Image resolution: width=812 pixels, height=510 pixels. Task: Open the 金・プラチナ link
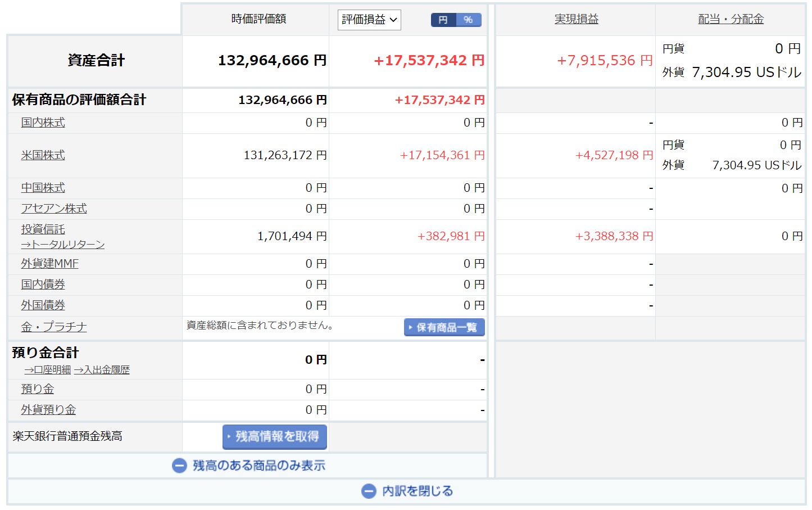click(x=54, y=327)
